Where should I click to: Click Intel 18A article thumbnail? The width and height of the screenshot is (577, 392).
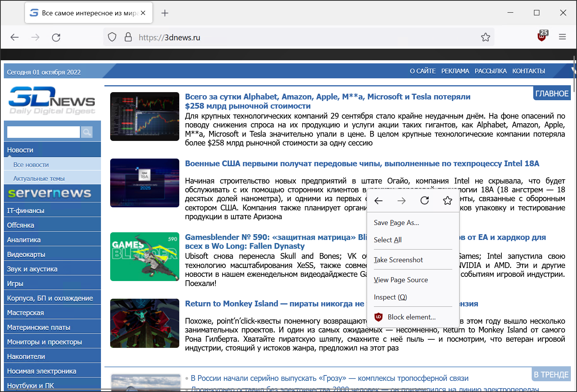145,183
